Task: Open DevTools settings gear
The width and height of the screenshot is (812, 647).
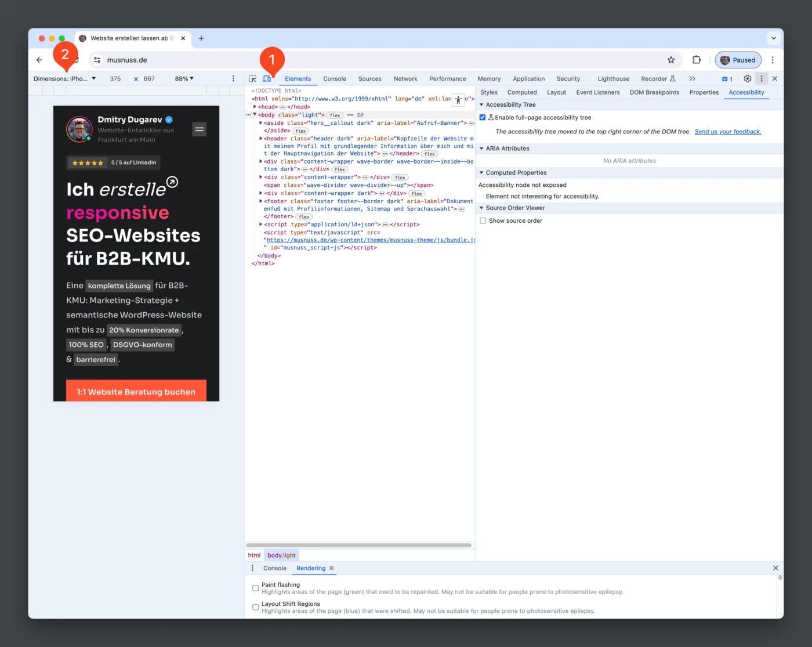Action: coord(748,79)
